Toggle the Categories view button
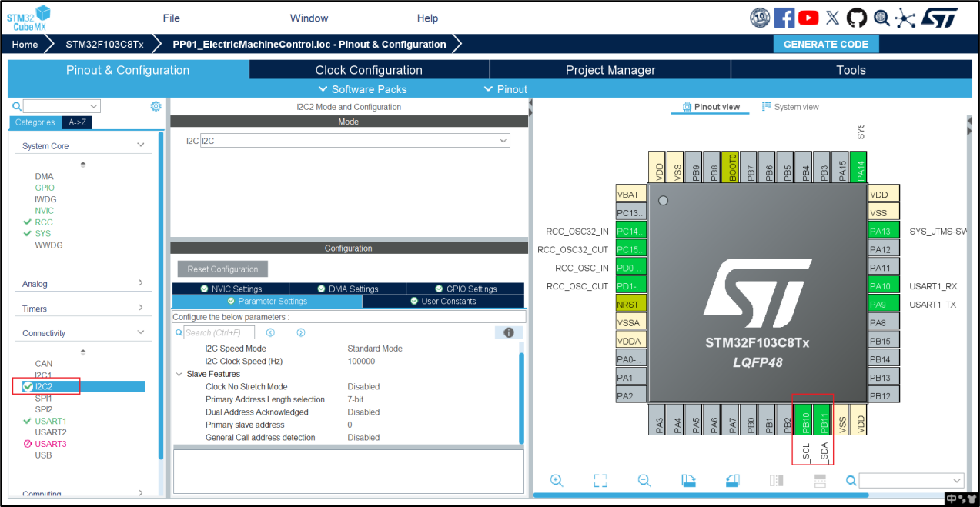980x507 pixels. pos(35,122)
